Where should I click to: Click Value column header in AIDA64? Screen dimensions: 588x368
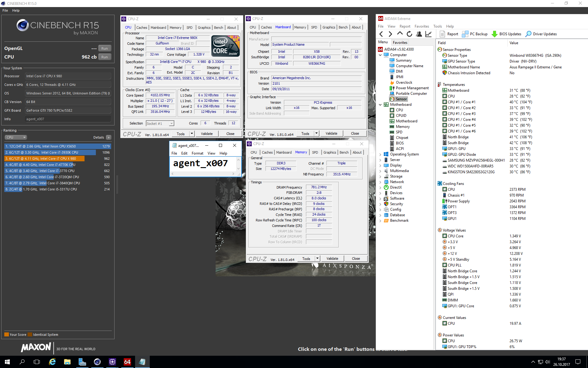click(x=514, y=43)
